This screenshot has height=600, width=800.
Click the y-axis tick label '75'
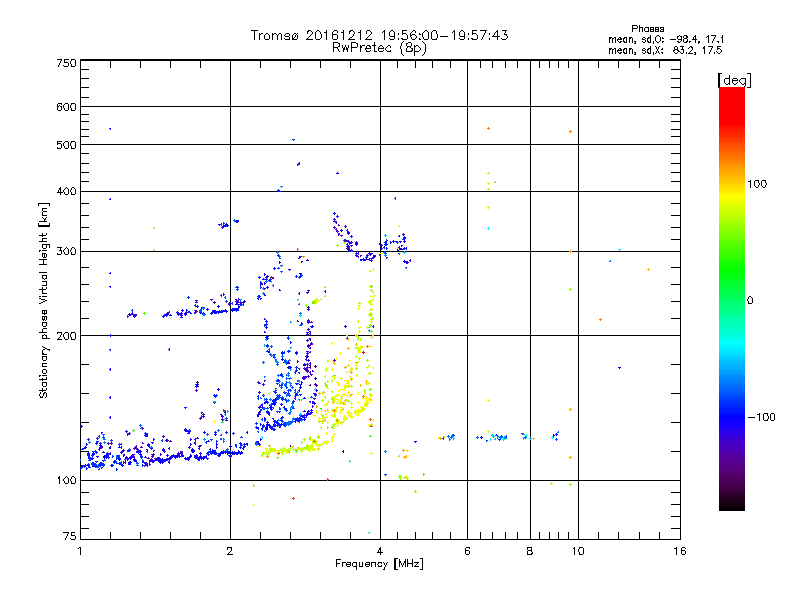70,536
